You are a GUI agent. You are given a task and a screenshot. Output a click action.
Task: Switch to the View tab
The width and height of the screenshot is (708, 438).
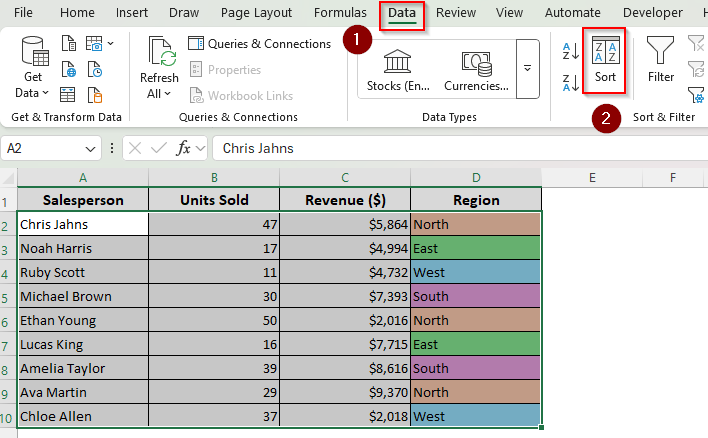509,13
